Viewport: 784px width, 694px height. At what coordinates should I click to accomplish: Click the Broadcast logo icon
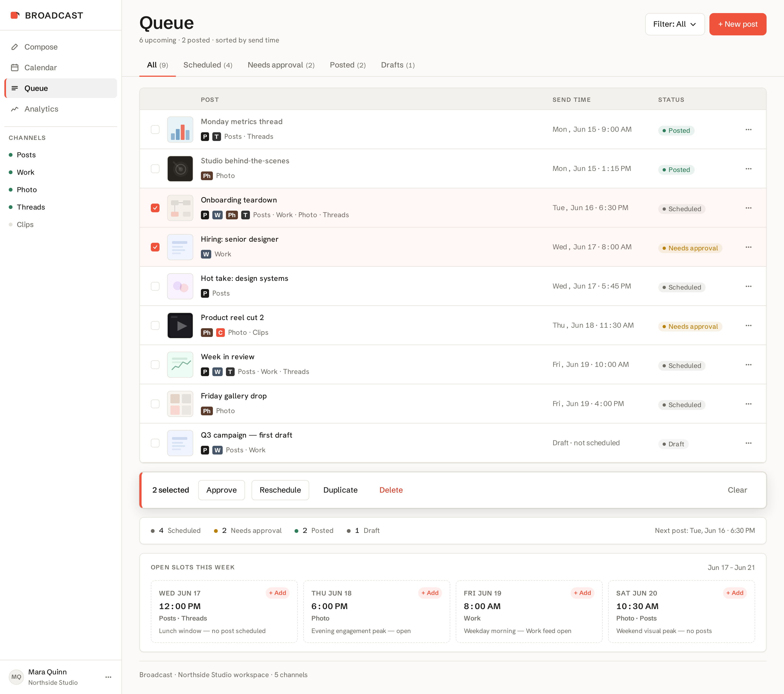15,15
